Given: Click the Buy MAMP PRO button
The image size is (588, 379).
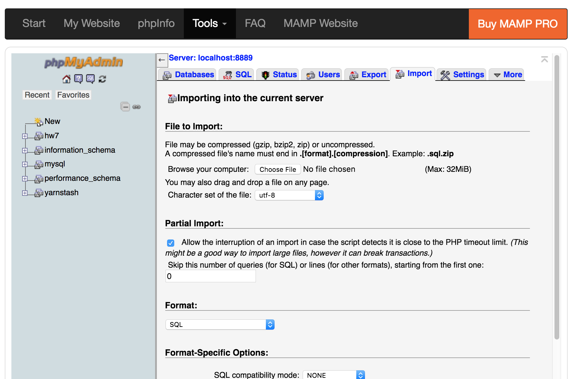Looking at the screenshot, I should click(518, 24).
